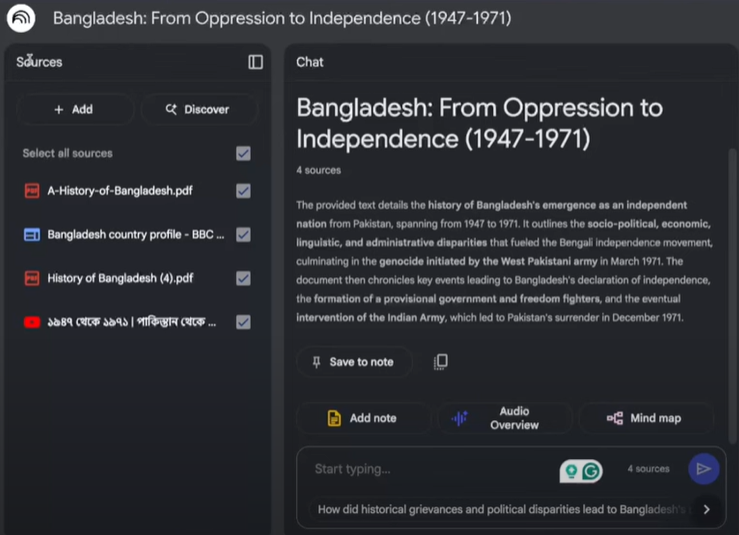739x535 pixels.
Task: Click the red PDF icon for A-History-of-Bangladesh
Action: pyautogui.click(x=32, y=191)
